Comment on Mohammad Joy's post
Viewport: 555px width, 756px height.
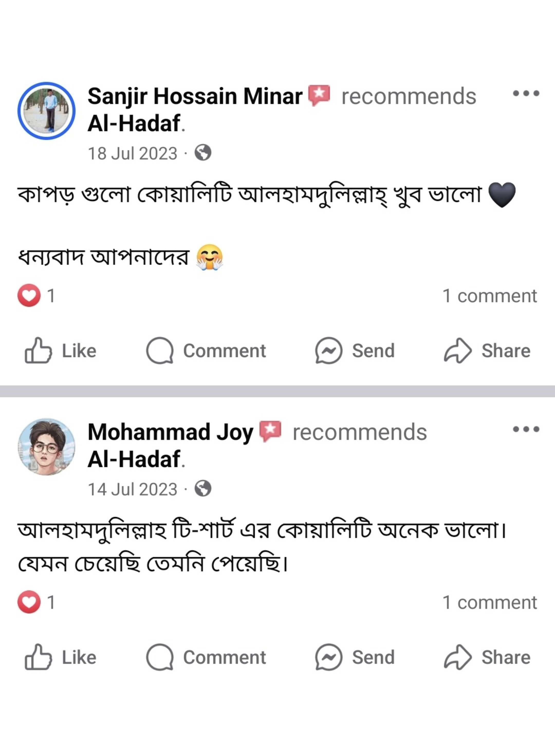tap(206, 657)
